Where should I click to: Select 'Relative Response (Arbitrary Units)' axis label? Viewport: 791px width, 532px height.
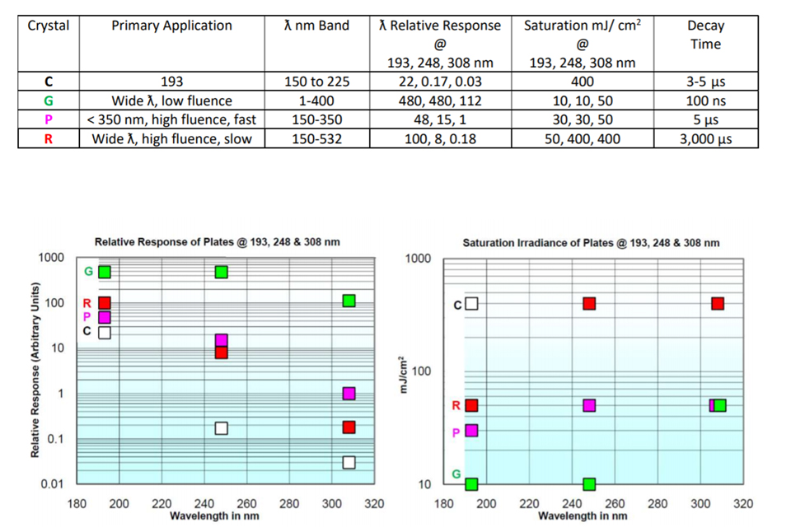click(35, 370)
